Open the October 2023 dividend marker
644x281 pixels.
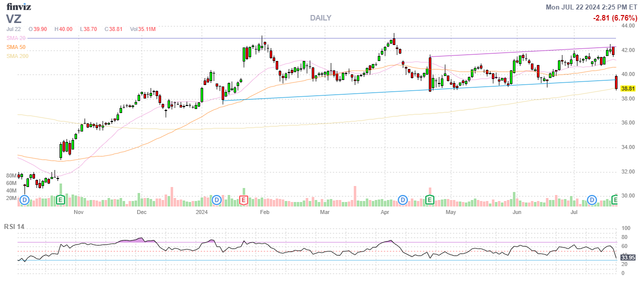pos(25,200)
